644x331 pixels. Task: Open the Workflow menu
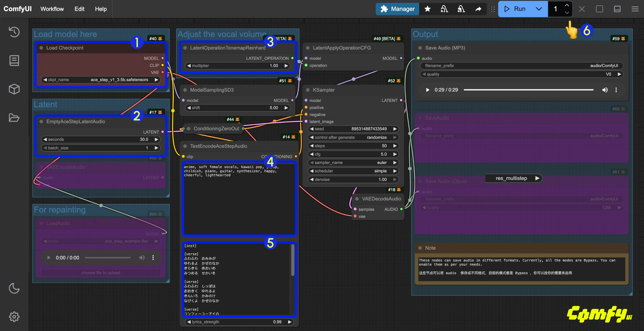point(52,9)
